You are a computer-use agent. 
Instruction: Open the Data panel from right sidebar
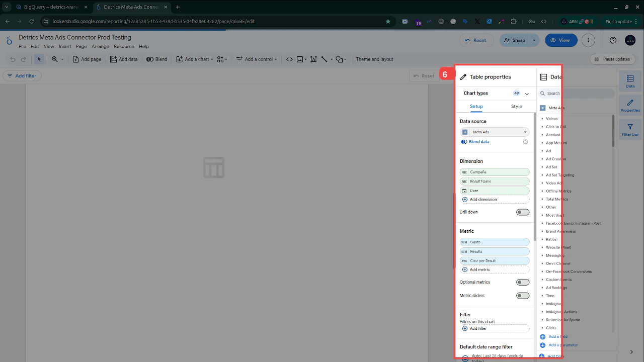point(630,81)
